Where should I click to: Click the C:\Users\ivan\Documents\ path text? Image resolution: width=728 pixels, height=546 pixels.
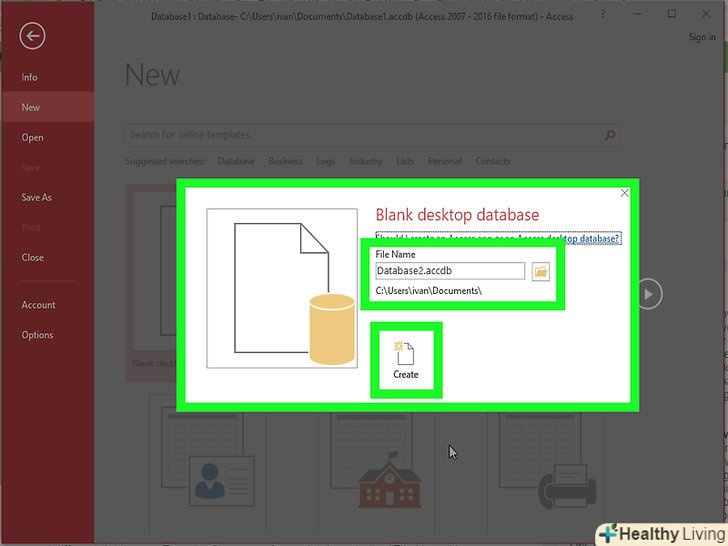point(429,291)
